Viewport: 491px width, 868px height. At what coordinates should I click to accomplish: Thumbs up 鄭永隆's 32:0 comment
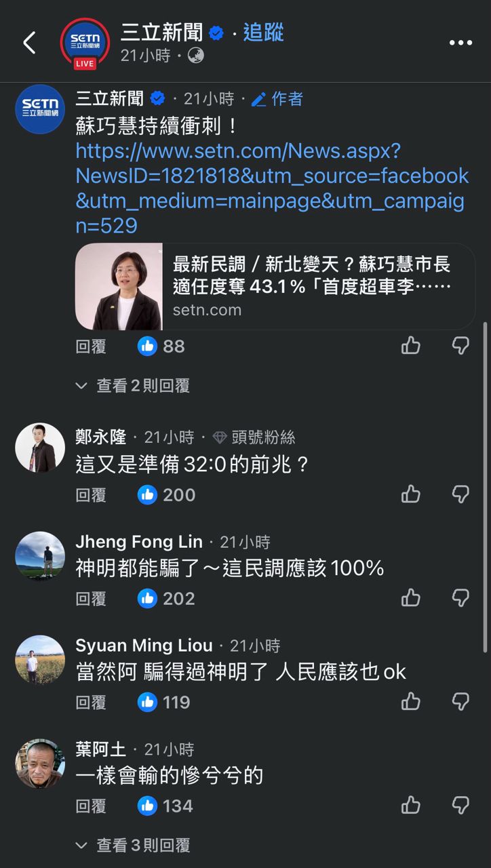pyautogui.click(x=411, y=494)
